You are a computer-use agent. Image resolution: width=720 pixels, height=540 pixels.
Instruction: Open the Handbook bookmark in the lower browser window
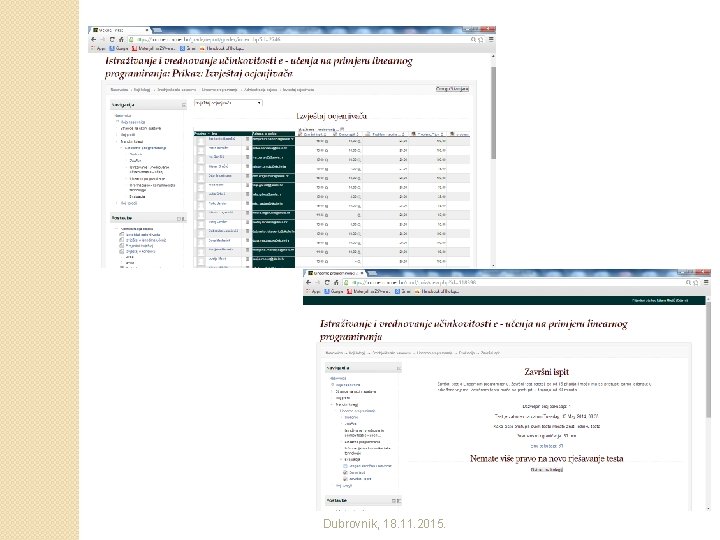pos(437,291)
